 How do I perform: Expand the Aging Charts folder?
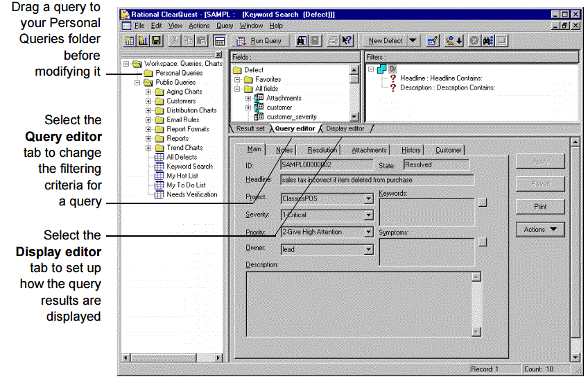148,92
